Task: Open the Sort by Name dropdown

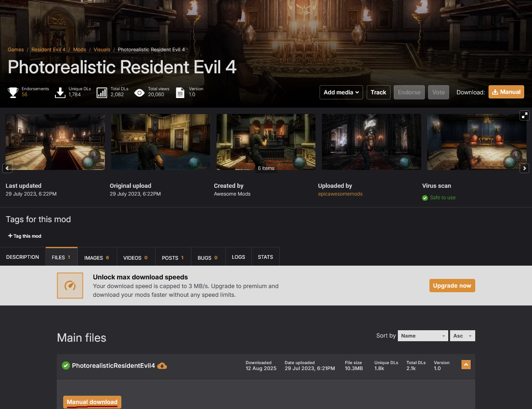Action: (x=423, y=336)
